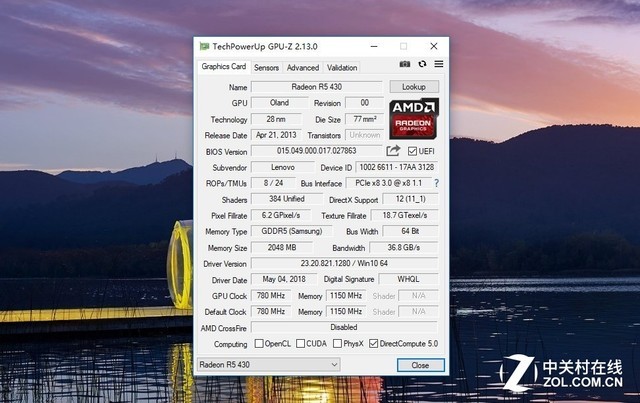Click the Shaders value 384 Unified
Screen dimensions: 640x403
287,199
